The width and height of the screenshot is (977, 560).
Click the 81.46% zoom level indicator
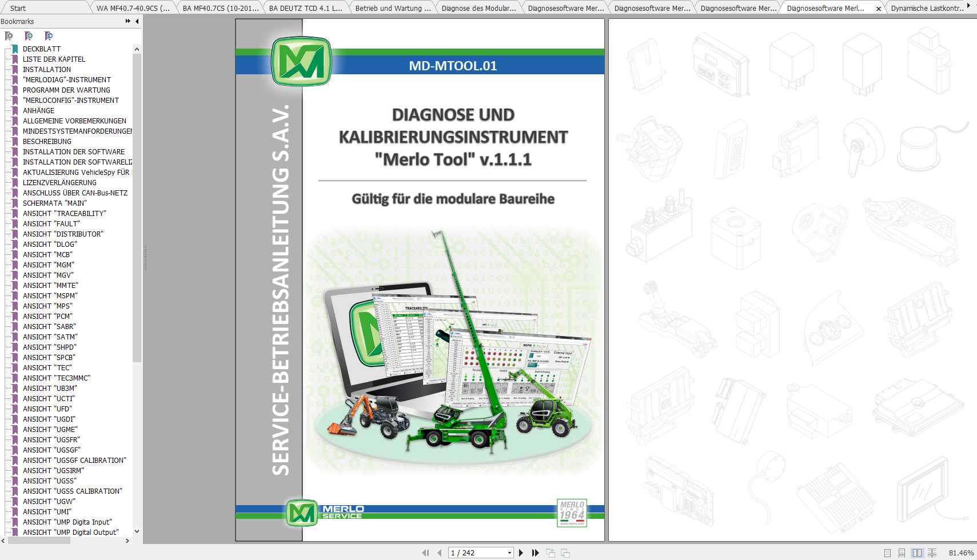(x=961, y=553)
